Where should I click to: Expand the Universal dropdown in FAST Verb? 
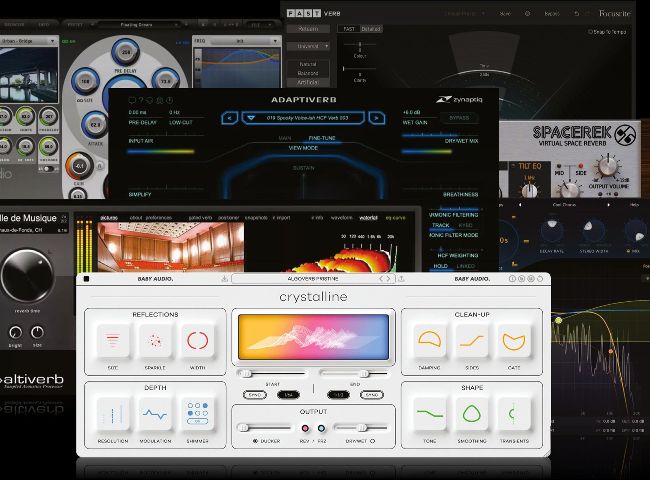[308, 46]
